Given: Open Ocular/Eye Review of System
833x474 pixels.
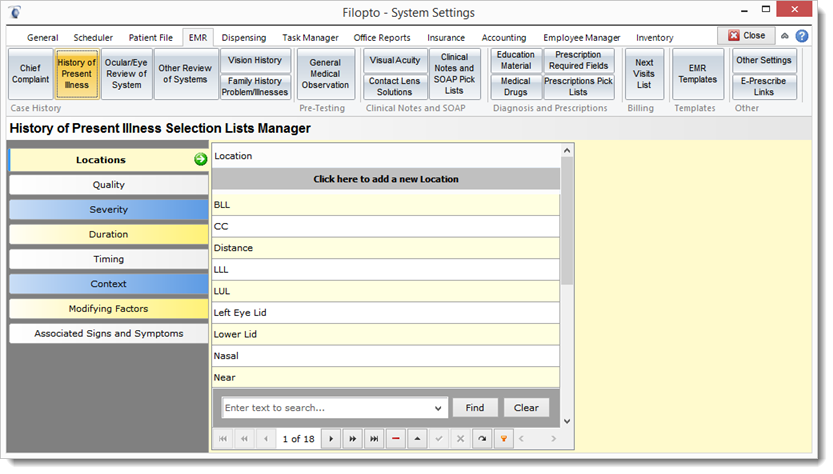Looking at the screenshot, I should click(x=126, y=74).
